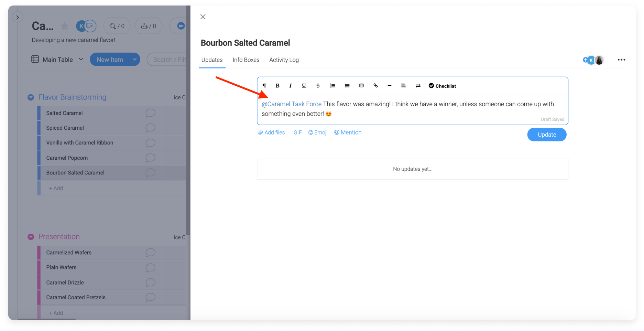Open the GIF picker
Viewport: 644px width, 331px height.
[x=298, y=132]
